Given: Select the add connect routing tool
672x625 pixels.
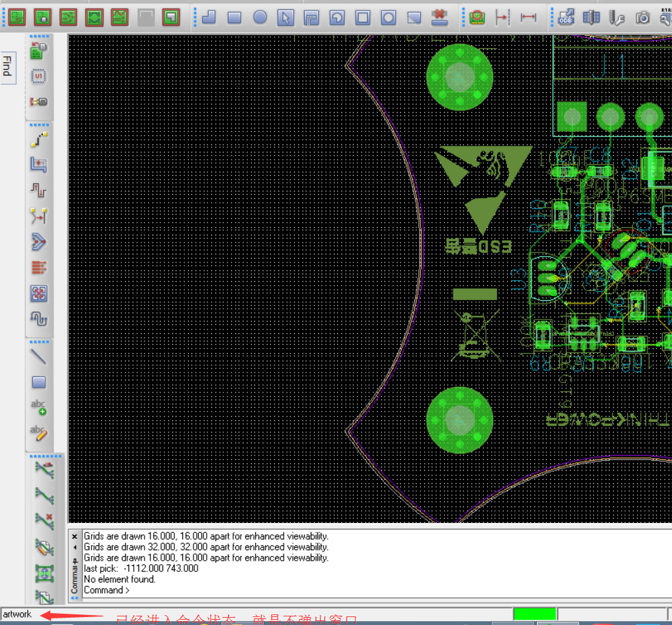Looking at the screenshot, I should click(x=39, y=140).
